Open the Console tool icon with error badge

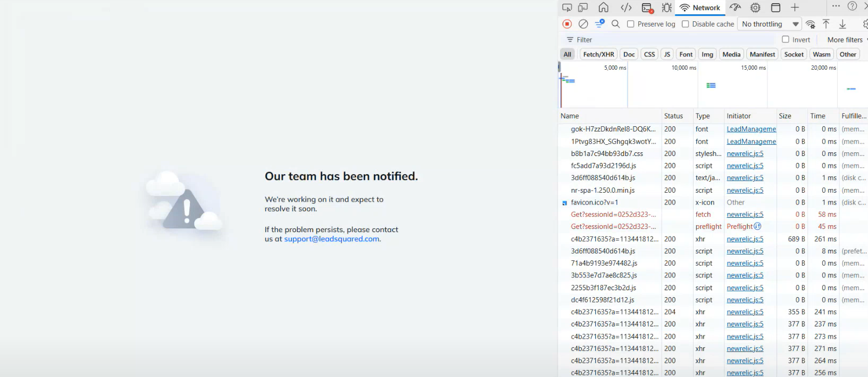tap(647, 8)
